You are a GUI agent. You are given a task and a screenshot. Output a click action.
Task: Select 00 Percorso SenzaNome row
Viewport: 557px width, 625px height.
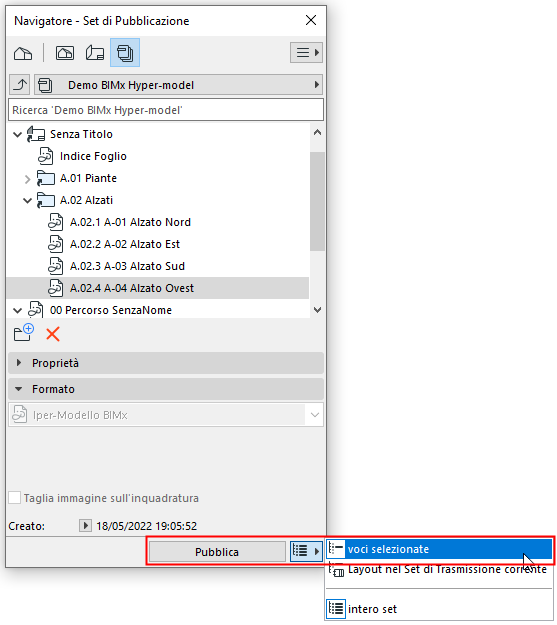point(111,310)
